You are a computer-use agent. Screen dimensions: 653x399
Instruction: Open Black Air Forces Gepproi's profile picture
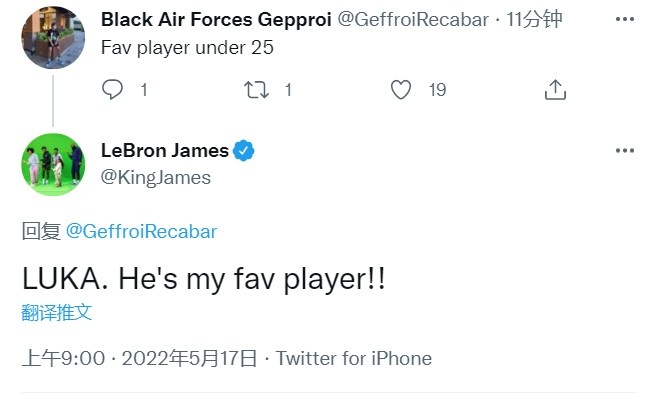pyautogui.click(x=53, y=37)
